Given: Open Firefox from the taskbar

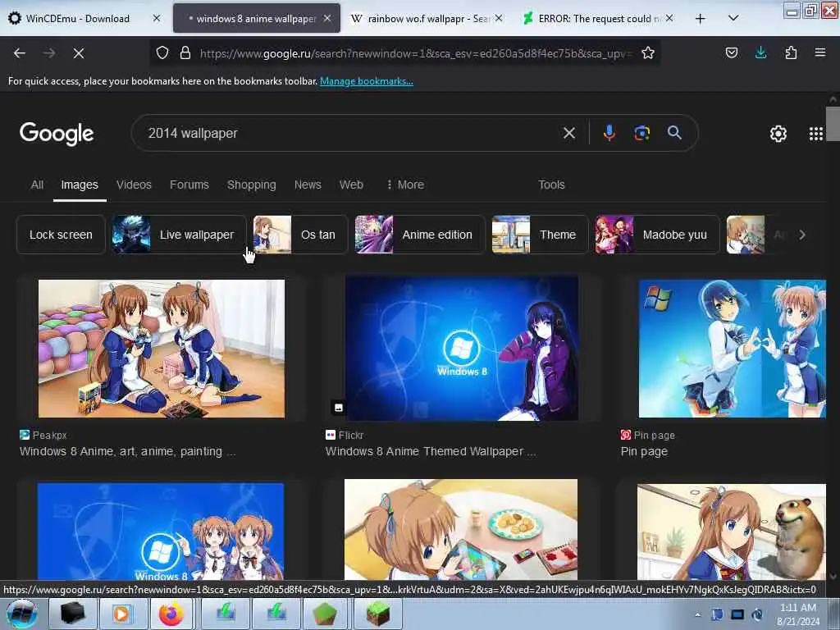Looking at the screenshot, I should [171, 614].
